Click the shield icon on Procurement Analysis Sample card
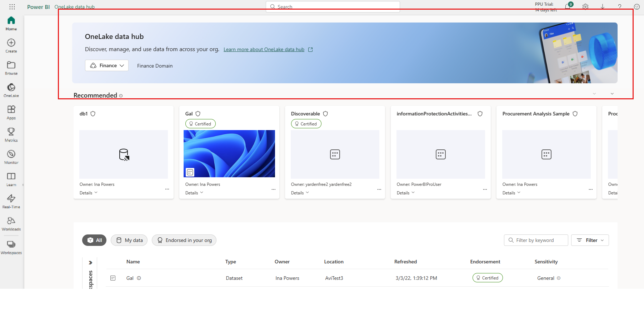644x322 pixels. 575,114
